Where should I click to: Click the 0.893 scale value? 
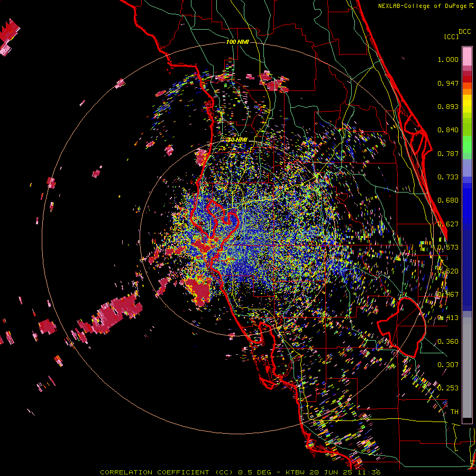point(448,106)
